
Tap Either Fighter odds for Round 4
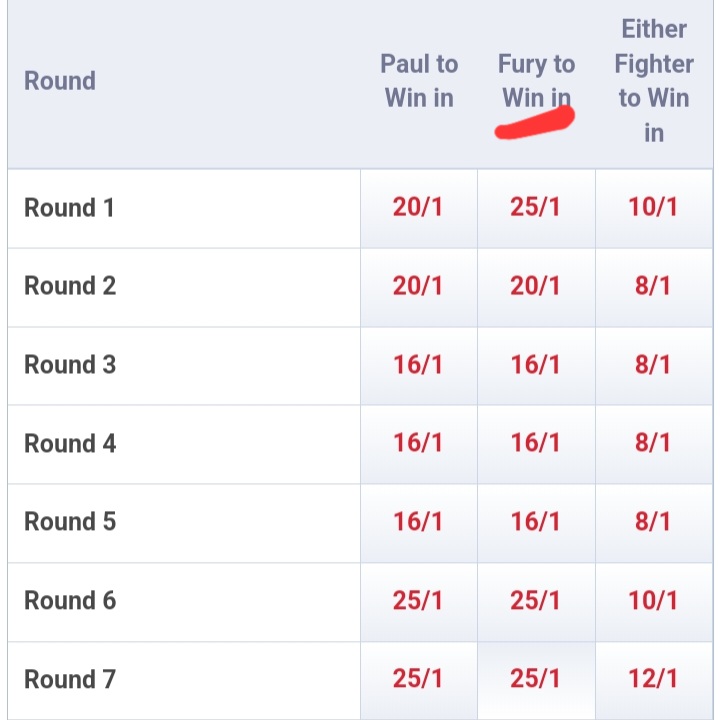(x=654, y=443)
